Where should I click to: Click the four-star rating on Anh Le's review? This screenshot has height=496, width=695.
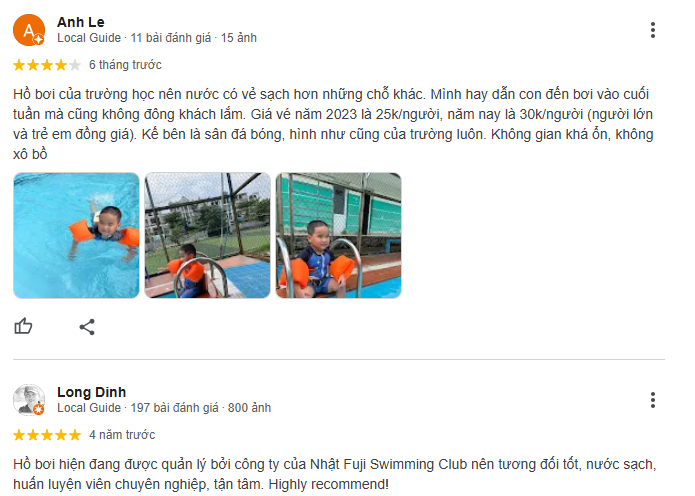coord(47,65)
